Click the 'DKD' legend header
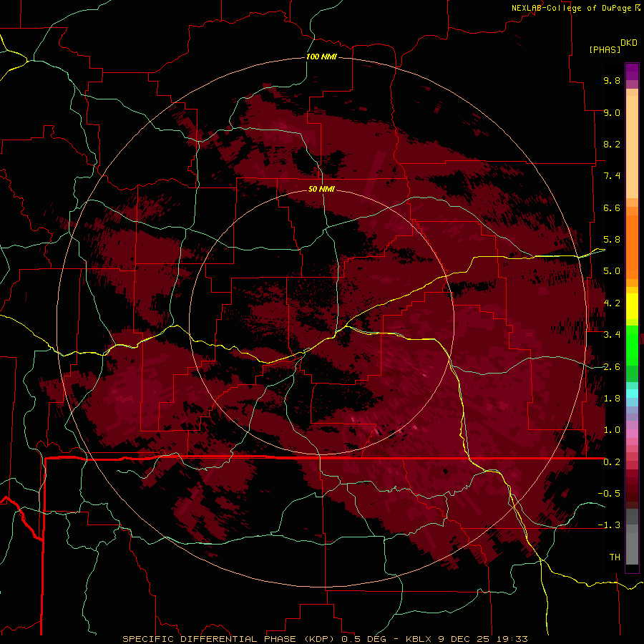The height and width of the screenshot is (644, 644). click(629, 42)
